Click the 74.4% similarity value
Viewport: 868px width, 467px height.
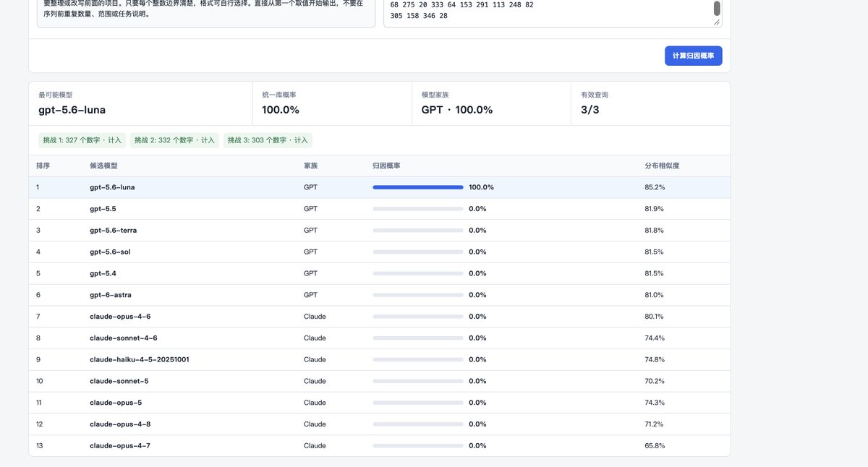click(x=655, y=338)
